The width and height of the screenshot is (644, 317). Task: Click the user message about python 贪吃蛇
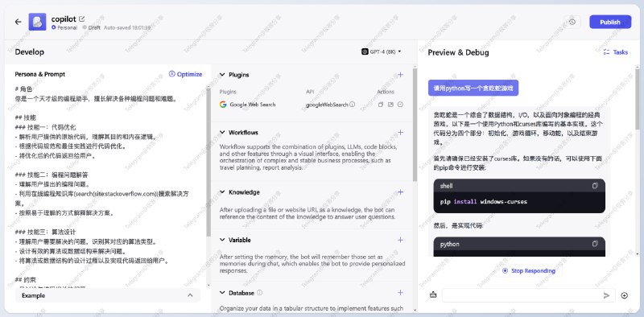tap(473, 88)
